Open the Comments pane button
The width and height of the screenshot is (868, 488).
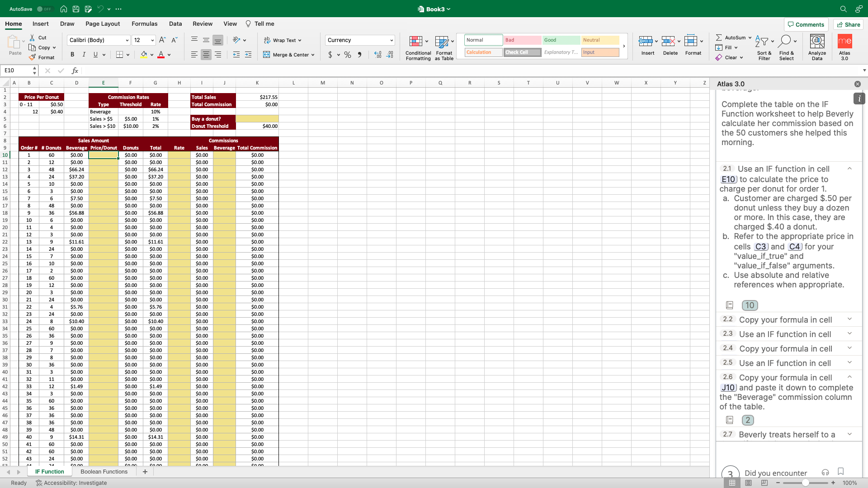click(806, 24)
